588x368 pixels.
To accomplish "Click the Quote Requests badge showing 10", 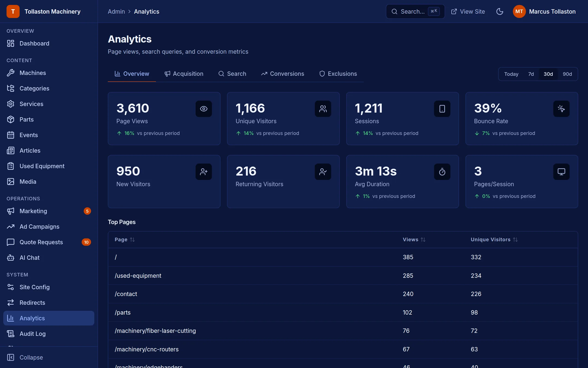I will 86,242.
